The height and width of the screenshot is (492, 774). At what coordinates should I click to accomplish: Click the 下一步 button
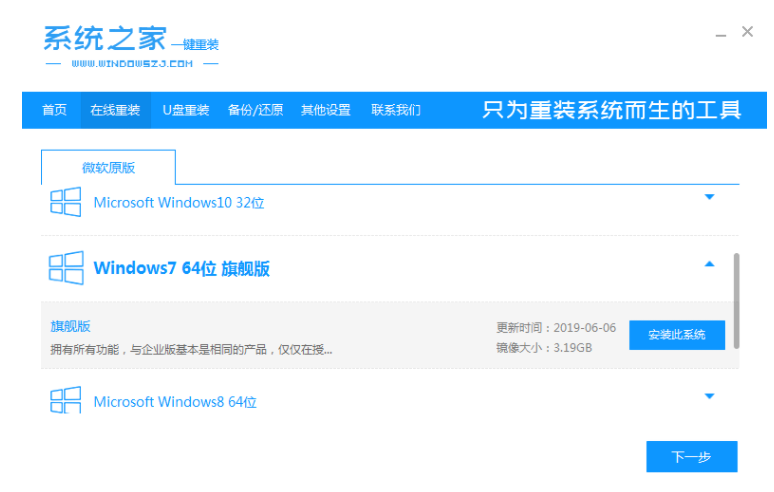click(692, 456)
